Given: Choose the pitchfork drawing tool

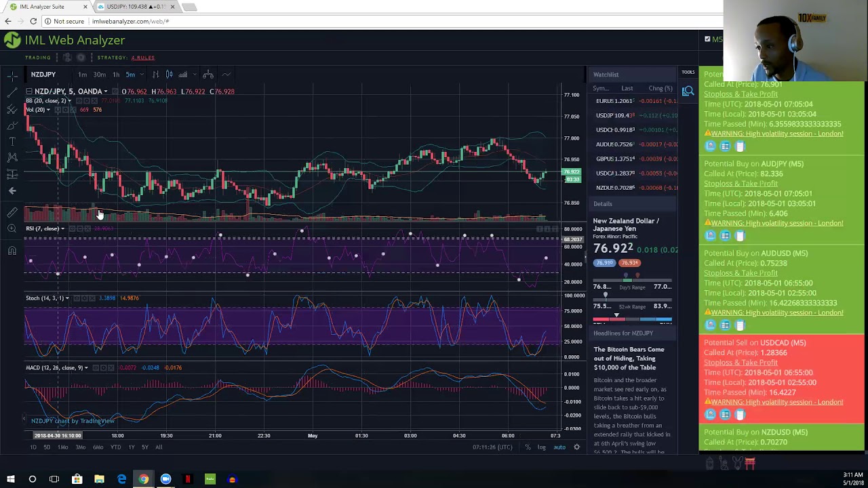Looking at the screenshot, I should pyautogui.click(x=12, y=108).
